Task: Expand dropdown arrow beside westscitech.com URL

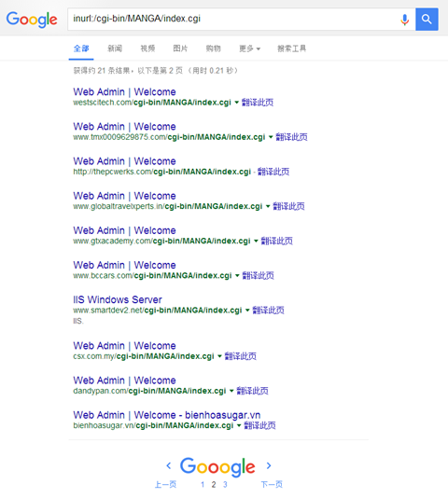Action: pyautogui.click(x=236, y=103)
